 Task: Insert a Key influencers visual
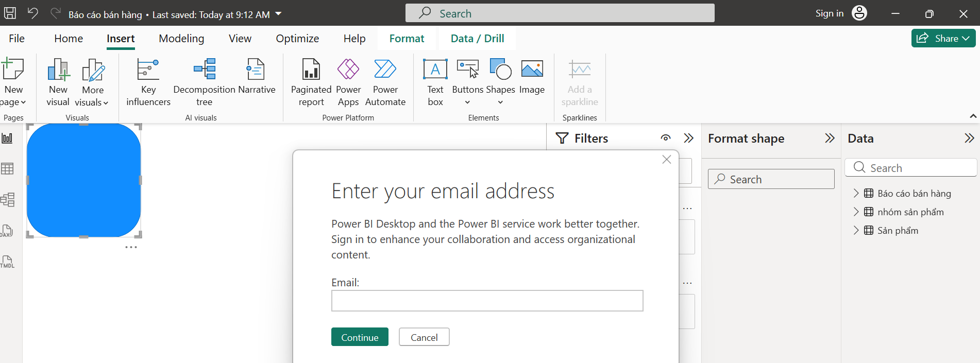pos(148,82)
